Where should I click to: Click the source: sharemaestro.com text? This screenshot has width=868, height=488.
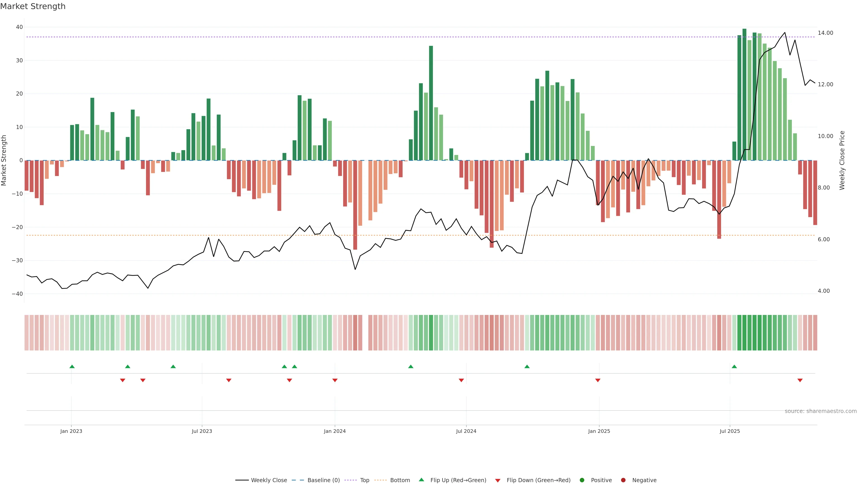click(x=821, y=411)
